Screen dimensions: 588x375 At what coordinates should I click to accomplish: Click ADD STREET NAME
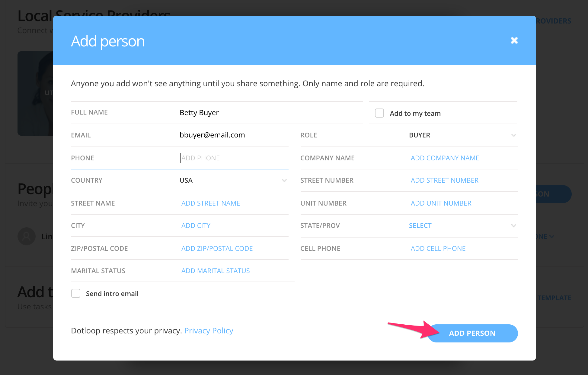(210, 203)
